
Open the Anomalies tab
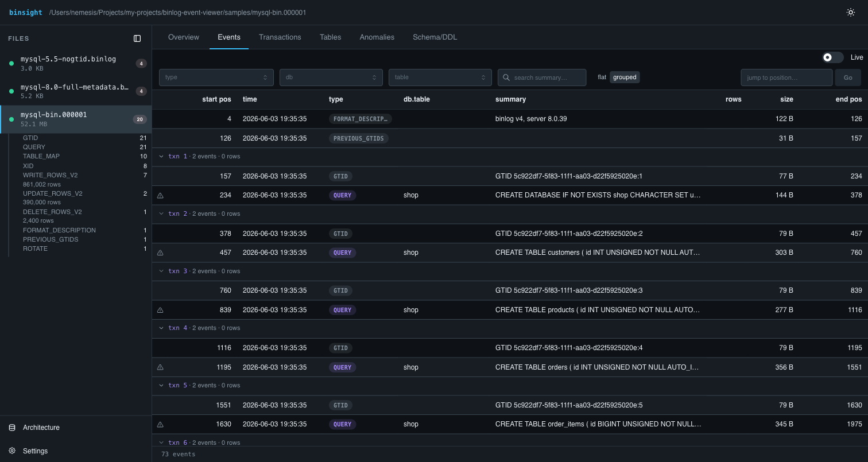point(377,37)
